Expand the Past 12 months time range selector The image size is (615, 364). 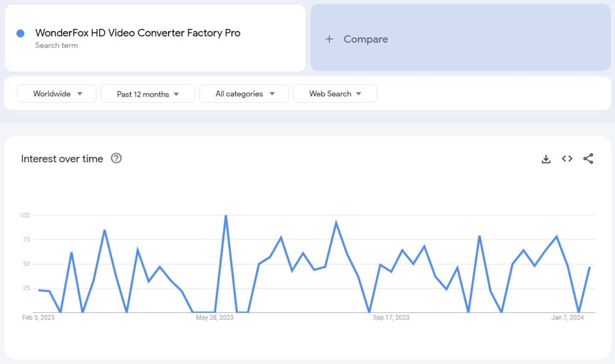click(x=147, y=93)
